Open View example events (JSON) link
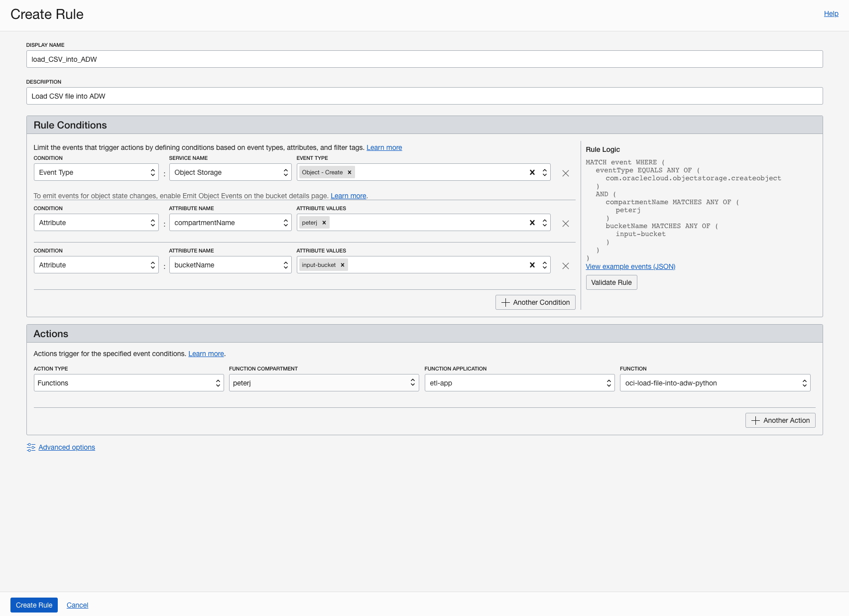Viewport: 849px width, 616px height. pos(630,266)
